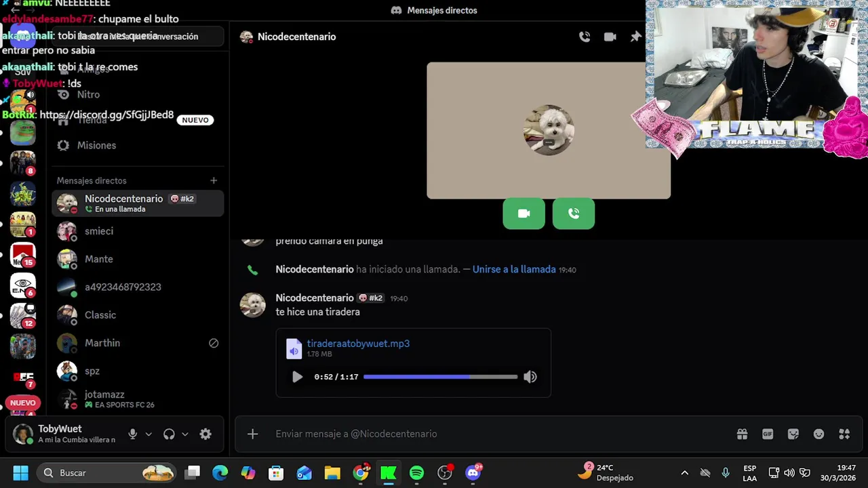Toggle deafen headphones in user panel

[169, 434]
